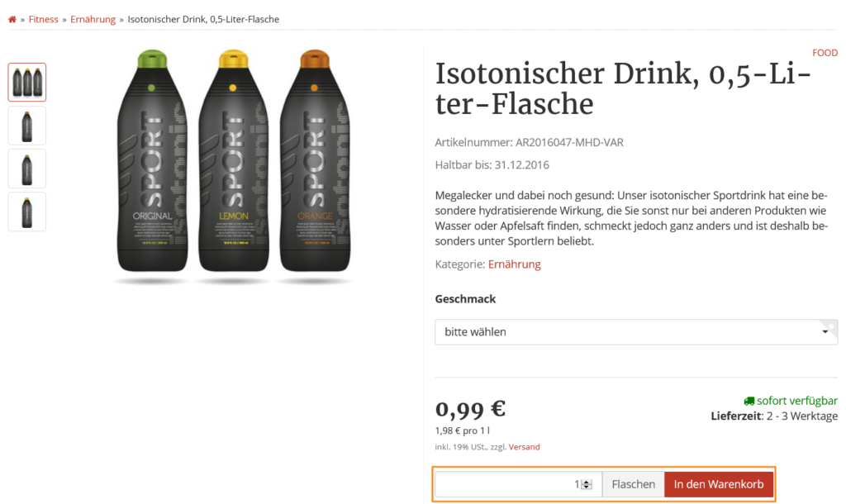The height and width of the screenshot is (504, 846).
Task: Go to Fitness breadcrumb link
Action: (x=44, y=19)
